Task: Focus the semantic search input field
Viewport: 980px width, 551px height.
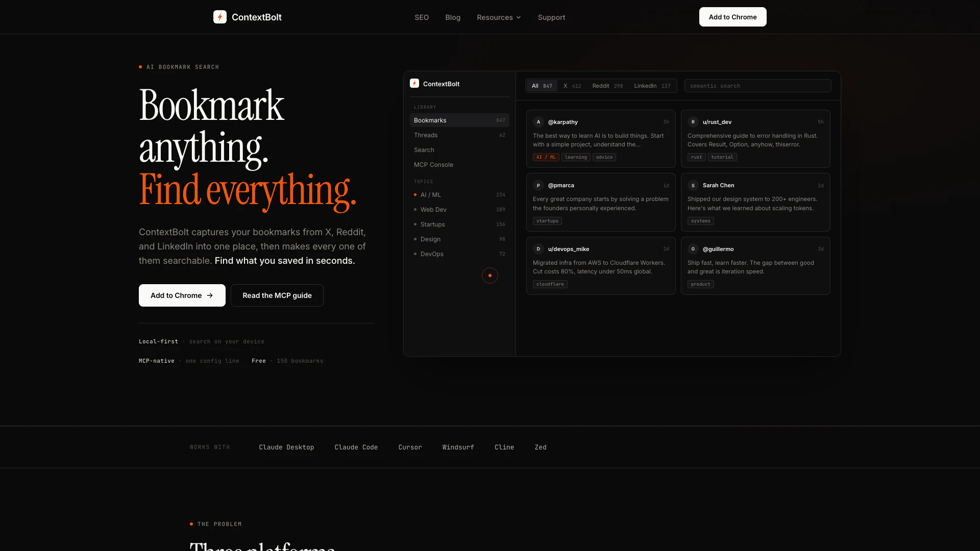Action: tap(757, 86)
